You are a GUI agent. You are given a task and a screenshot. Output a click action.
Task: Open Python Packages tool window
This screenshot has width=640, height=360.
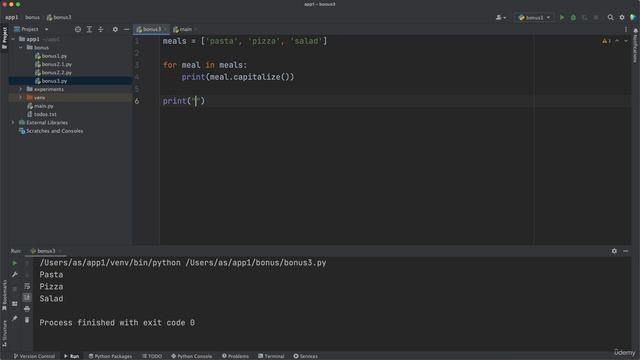point(110,356)
